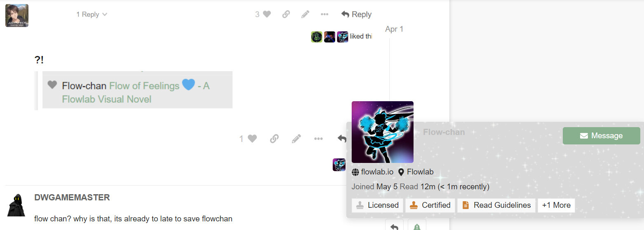This screenshot has height=230, width=644.
Task: Toggle heart in quoted Flow-chan block
Action: coord(52,85)
